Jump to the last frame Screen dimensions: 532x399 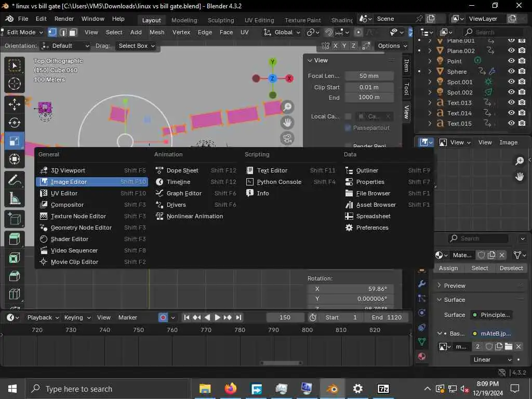[x=238, y=317]
